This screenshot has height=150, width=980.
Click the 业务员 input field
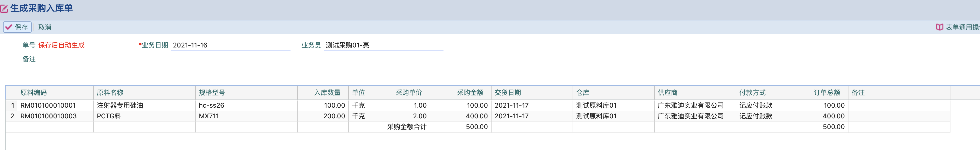[x=383, y=45]
